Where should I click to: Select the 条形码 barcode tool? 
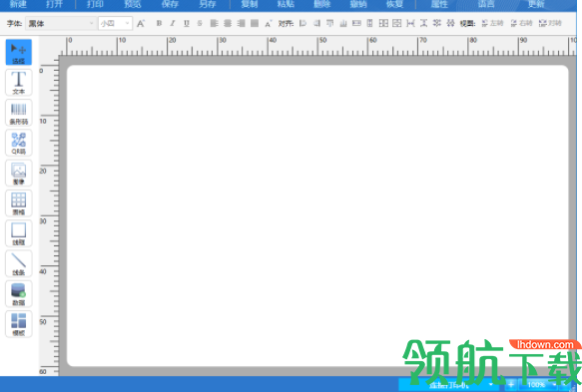pyautogui.click(x=19, y=113)
